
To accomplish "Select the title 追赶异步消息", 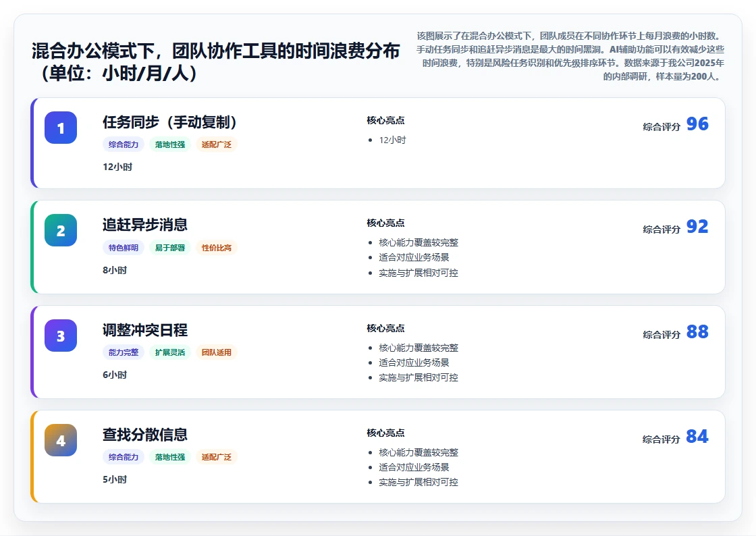I will (144, 225).
